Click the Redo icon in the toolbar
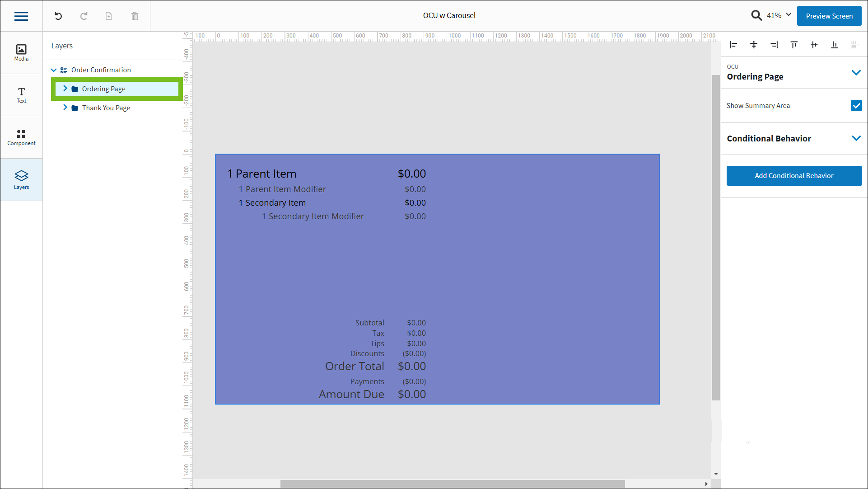The image size is (868, 489). click(84, 16)
